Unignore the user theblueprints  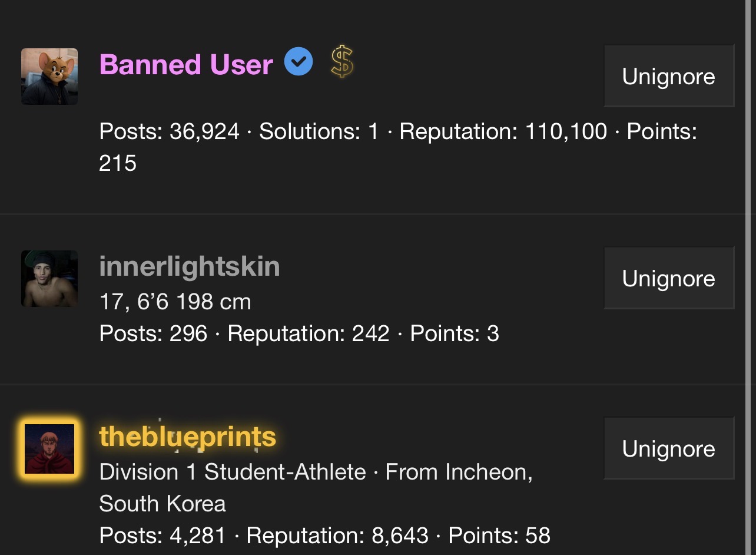669,448
